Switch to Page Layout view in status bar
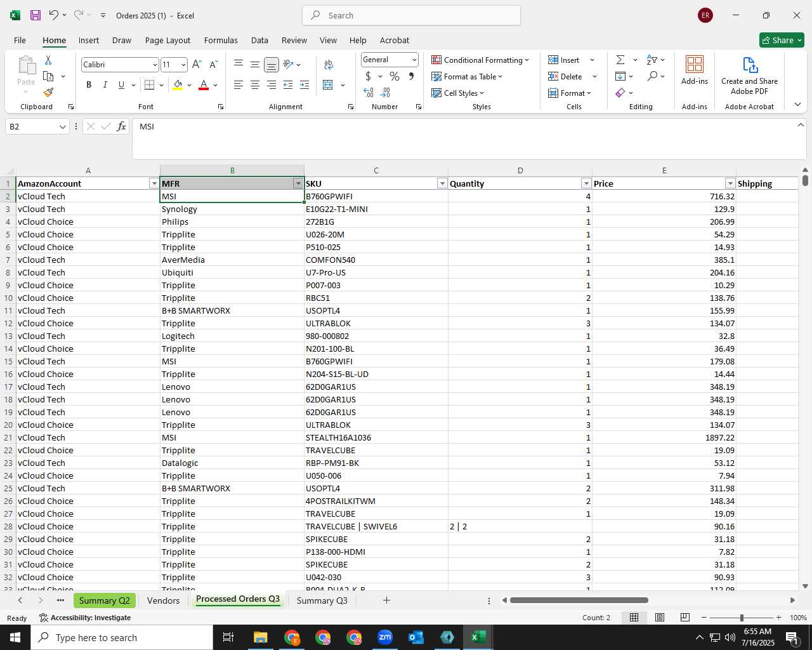The width and height of the screenshot is (812, 650). (x=659, y=618)
